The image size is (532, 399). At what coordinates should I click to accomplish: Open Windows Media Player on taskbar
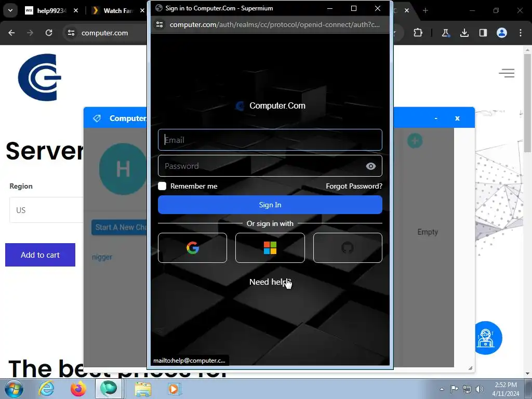pyautogui.click(x=174, y=389)
